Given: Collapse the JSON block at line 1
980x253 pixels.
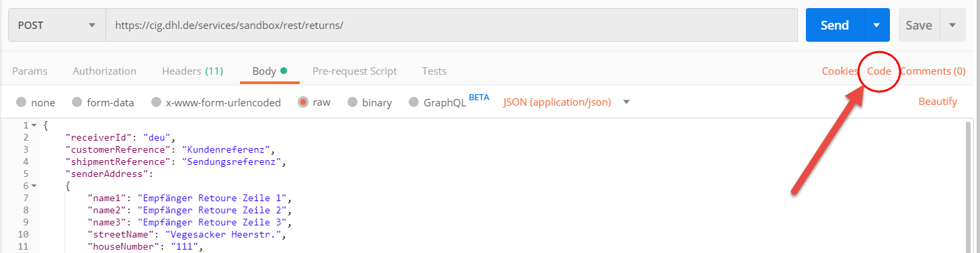Looking at the screenshot, I should (34, 126).
